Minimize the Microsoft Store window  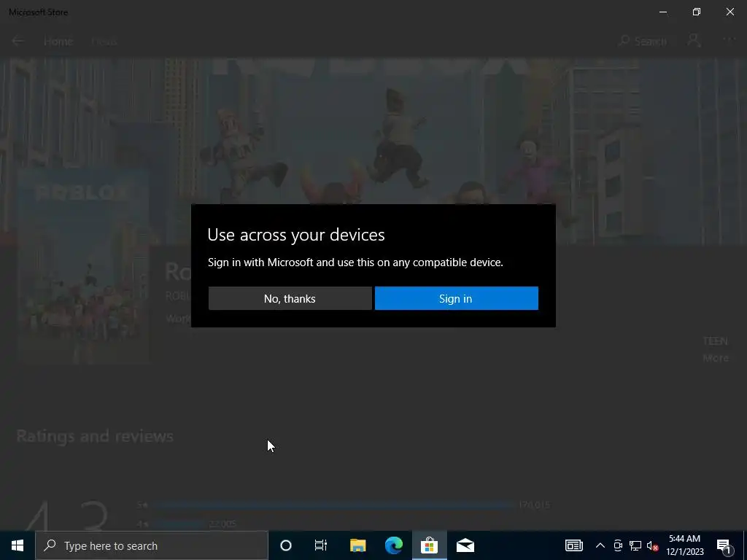point(663,12)
